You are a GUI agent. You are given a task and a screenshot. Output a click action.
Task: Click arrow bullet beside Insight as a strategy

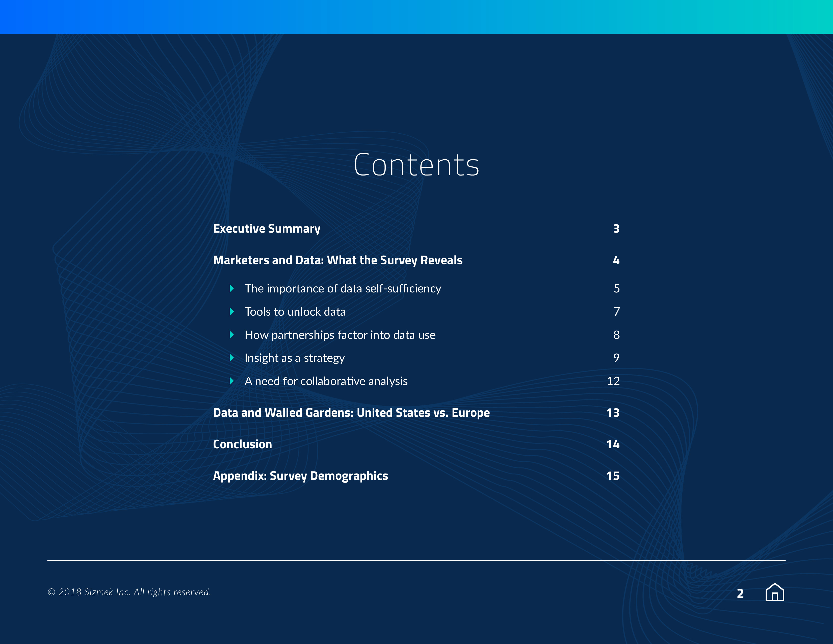tap(231, 358)
